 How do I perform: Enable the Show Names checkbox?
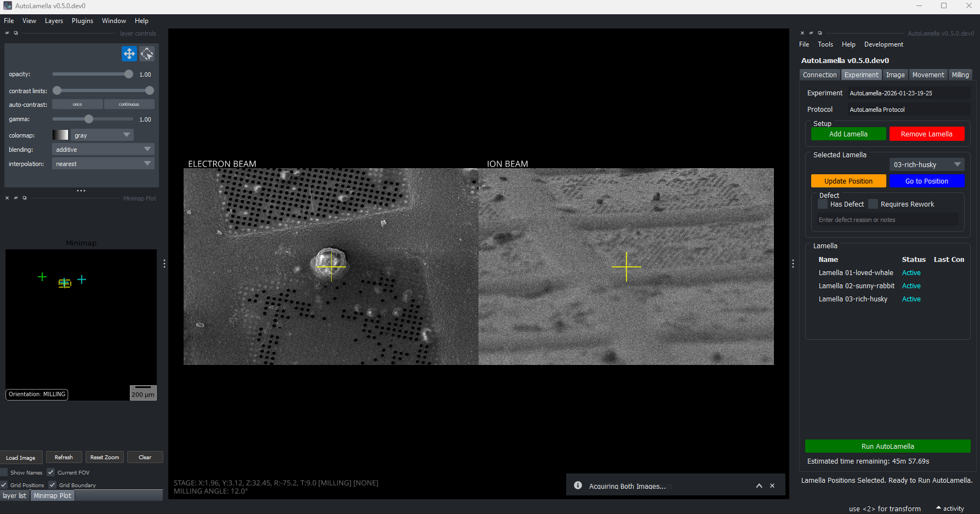pyautogui.click(x=4, y=472)
